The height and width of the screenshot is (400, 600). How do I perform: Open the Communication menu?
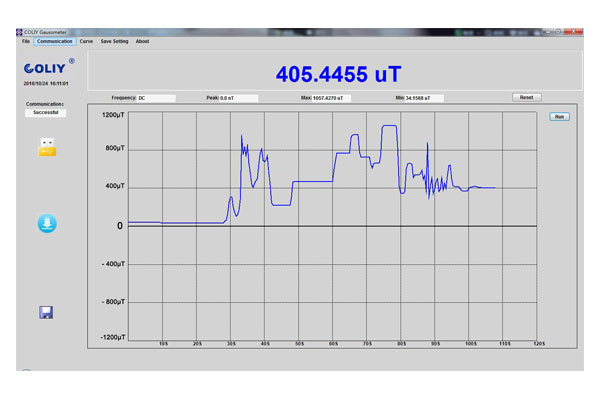[x=55, y=41]
